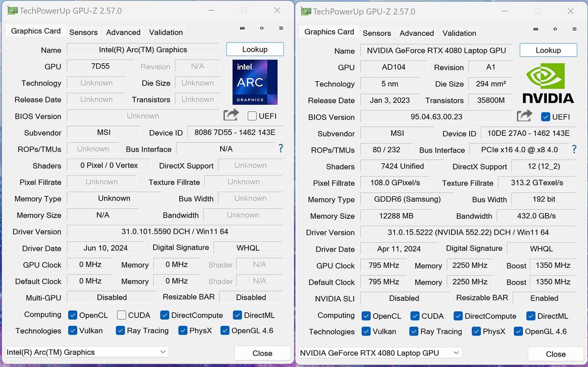Click refresh icon in Intel GPU-Z window
Image resolution: width=588 pixels, height=367 pixels.
tap(262, 28)
